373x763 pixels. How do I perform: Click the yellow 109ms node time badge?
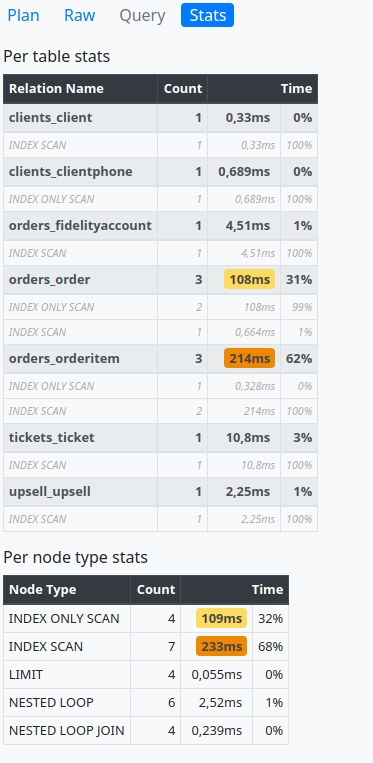click(221, 618)
